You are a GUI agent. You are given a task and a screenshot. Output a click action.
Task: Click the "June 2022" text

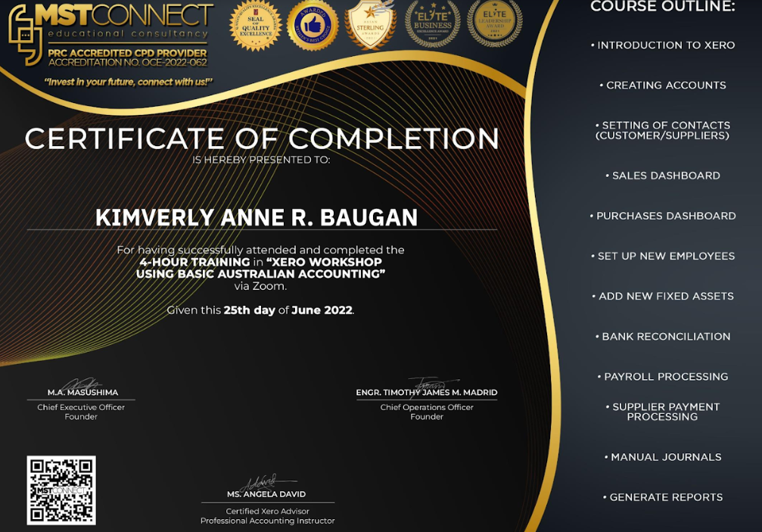coord(322,310)
